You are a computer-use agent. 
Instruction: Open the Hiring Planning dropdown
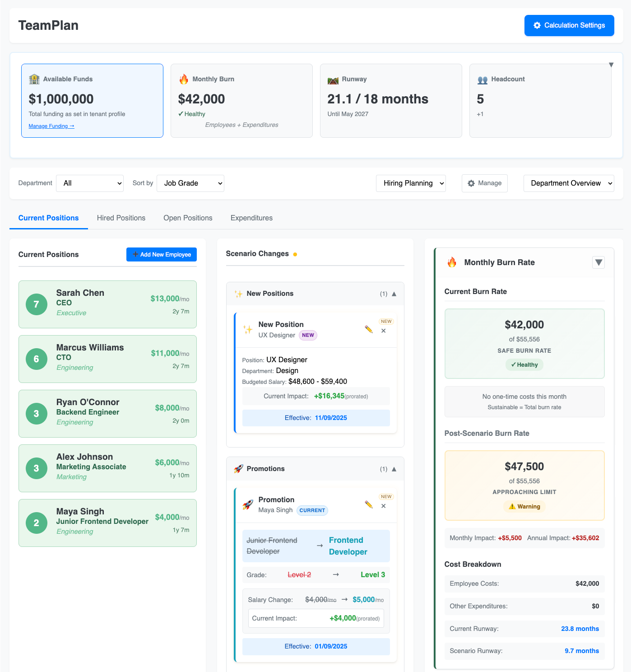click(x=411, y=183)
